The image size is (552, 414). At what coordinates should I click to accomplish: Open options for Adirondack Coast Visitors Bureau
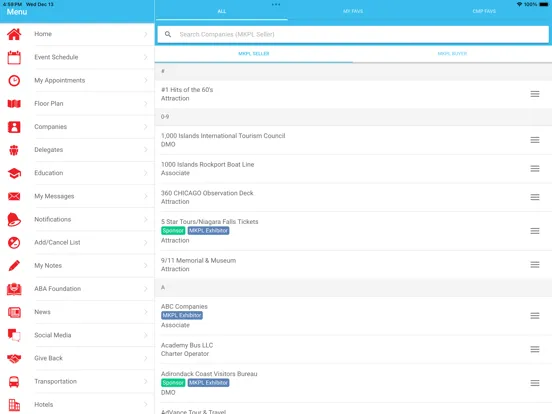pos(535,383)
